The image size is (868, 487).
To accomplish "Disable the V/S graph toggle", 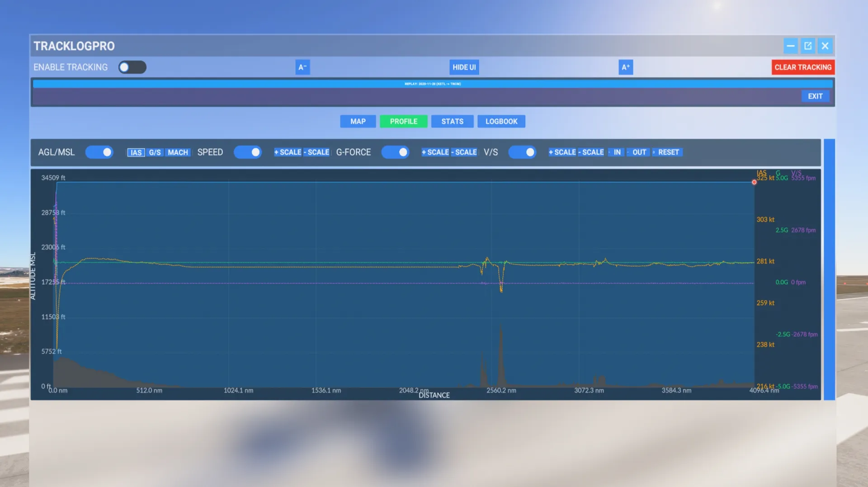I will [522, 152].
